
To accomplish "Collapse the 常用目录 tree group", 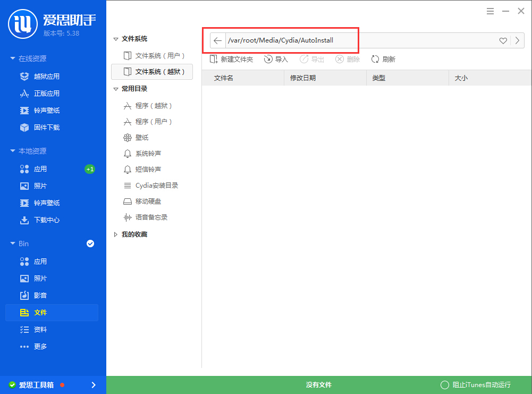I will [116, 89].
